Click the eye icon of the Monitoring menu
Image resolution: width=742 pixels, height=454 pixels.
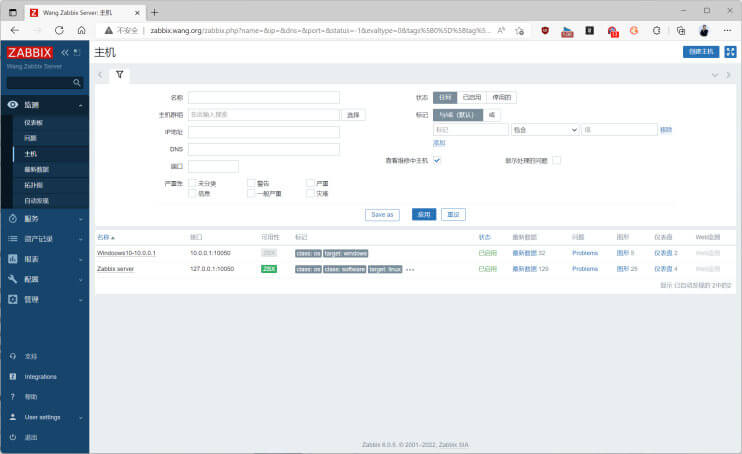[x=13, y=105]
